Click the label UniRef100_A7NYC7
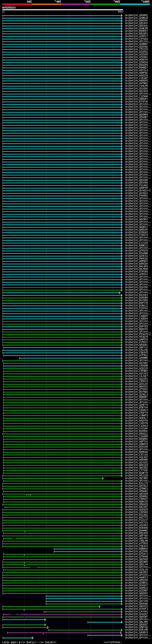Viewport: 152px width, 644px height. 136,37
